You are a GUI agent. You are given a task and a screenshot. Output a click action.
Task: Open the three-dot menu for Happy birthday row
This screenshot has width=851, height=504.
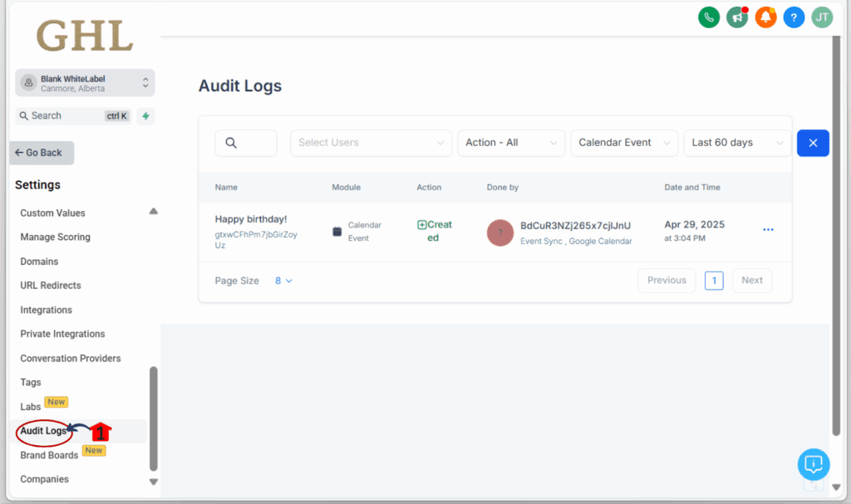(x=768, y=230)
